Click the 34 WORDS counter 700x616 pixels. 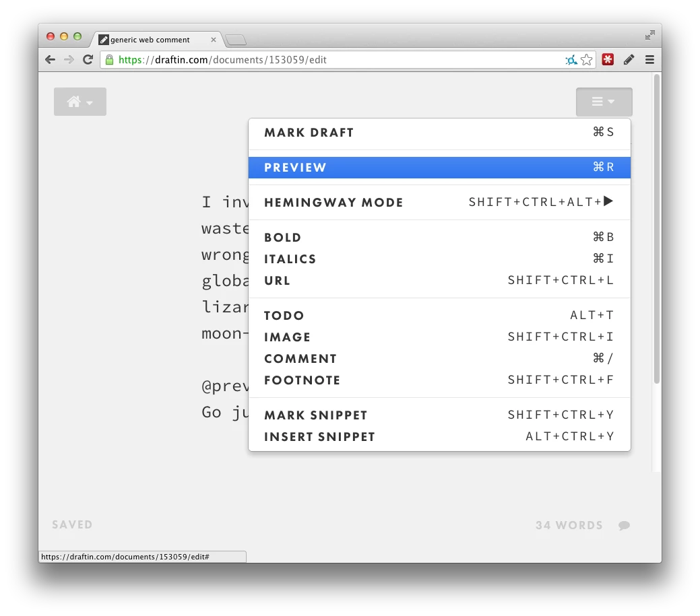pos(569,525)
